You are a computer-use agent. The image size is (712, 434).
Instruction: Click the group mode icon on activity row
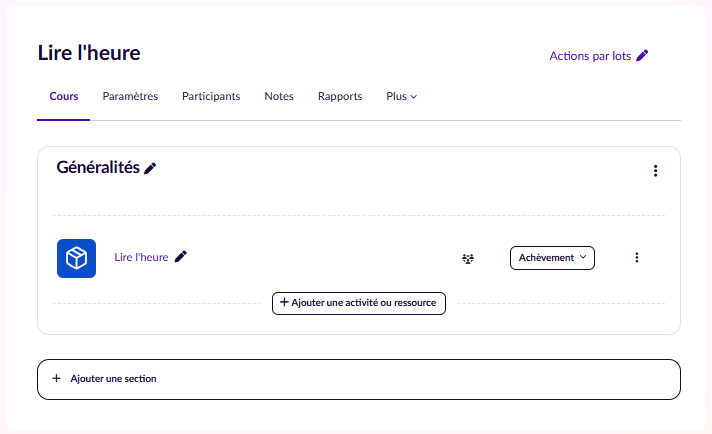tap(467, 258)
